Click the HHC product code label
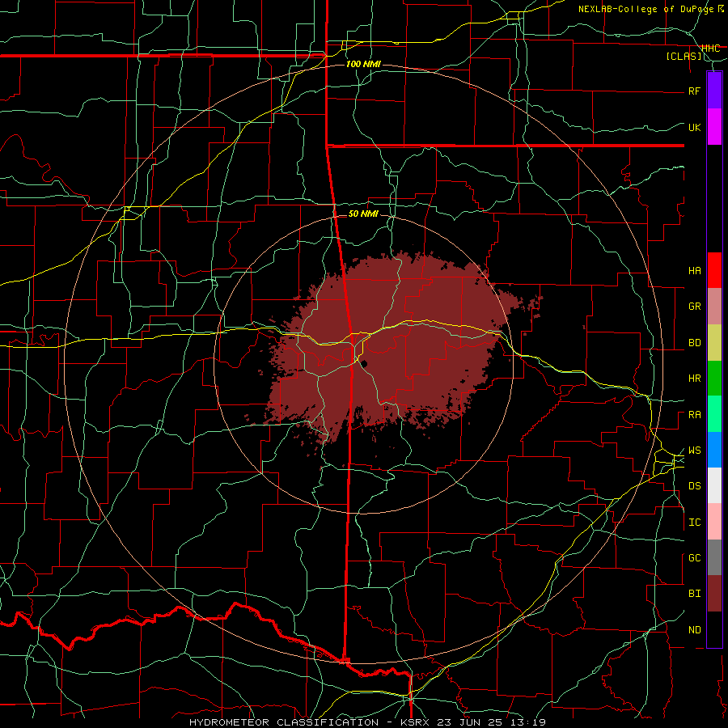The image size is (728, 728). pos(710,49)
